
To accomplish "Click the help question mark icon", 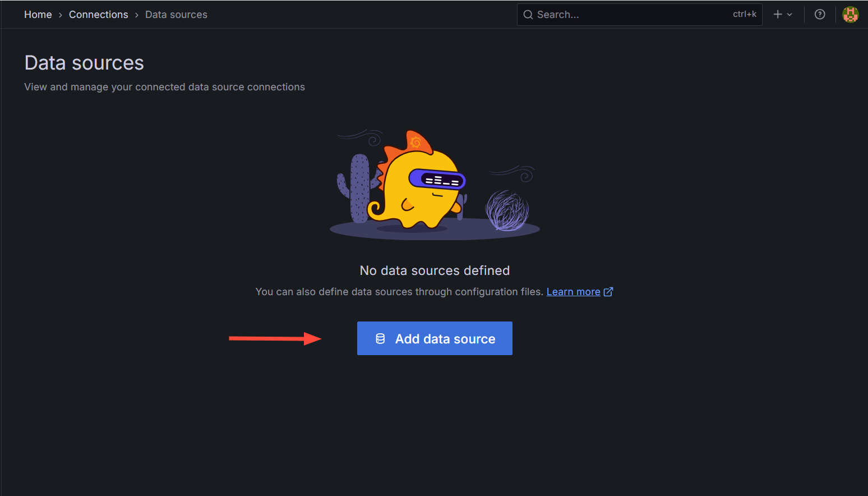I will coord(820,14).
